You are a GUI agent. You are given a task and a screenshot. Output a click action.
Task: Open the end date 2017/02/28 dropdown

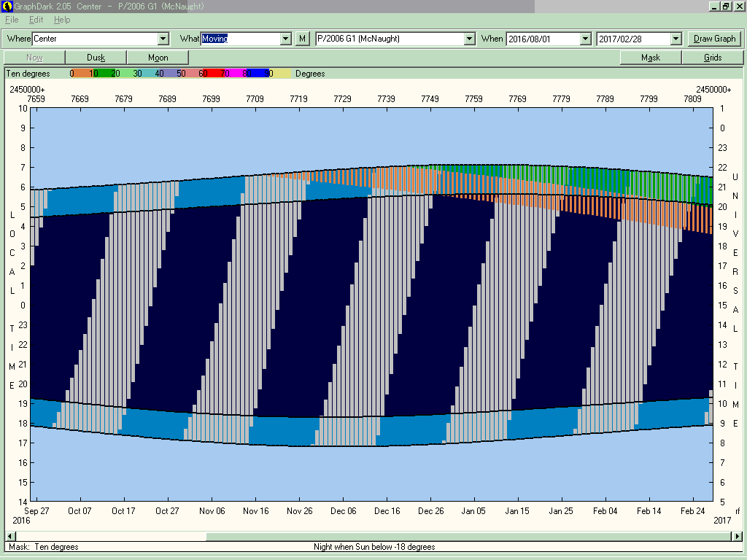676,39
